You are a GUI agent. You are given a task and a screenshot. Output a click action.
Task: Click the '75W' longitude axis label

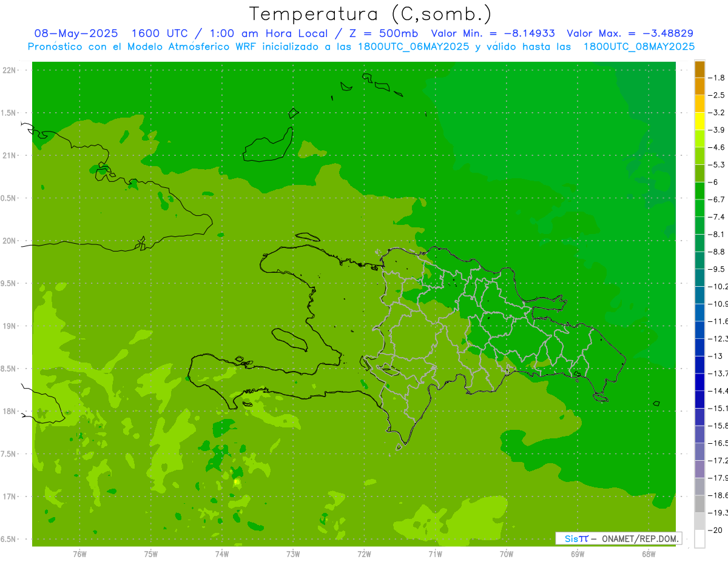pos(151,554)
